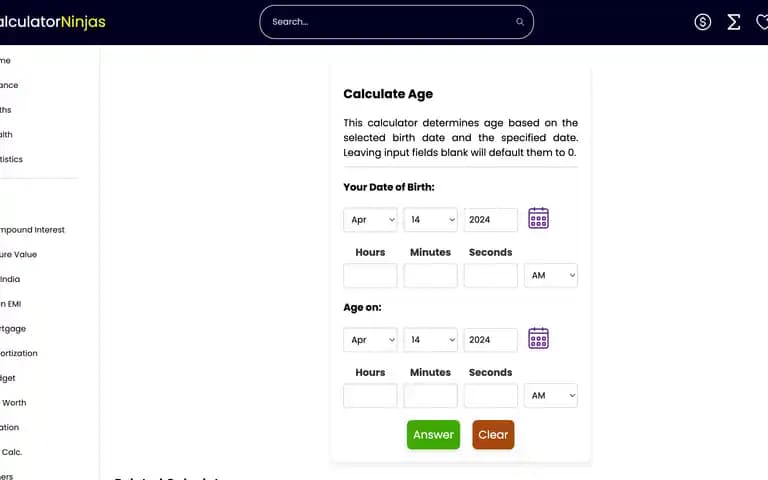Viewport: 768px width, 480px height.
Task: Click the dollar sign finance icon in header
Action: pyautogui.click(x=702, y=22)
